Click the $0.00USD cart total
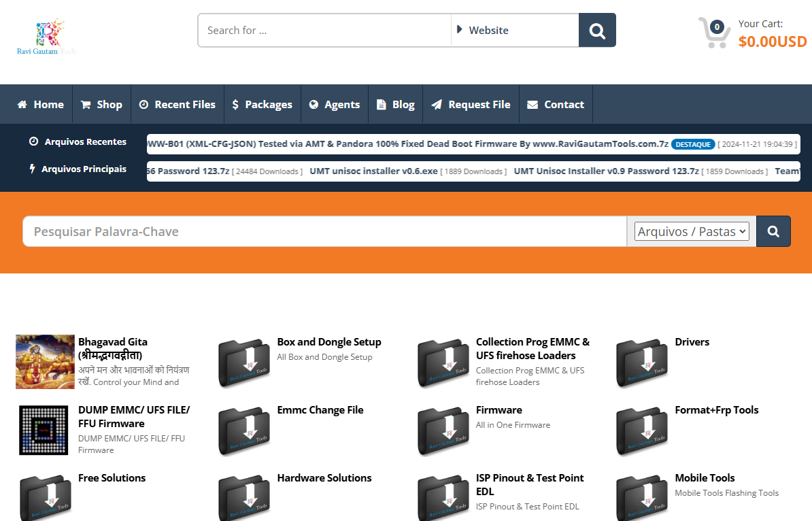Image resolution: width=812 pixels, height=521 pixels. 772,41
